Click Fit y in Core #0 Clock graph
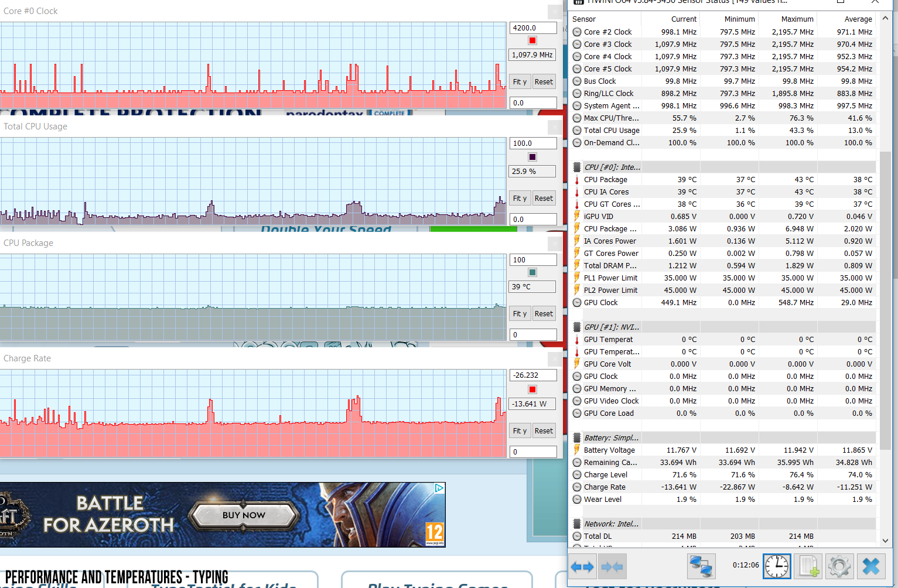898x588 pixels. point(520,82)
